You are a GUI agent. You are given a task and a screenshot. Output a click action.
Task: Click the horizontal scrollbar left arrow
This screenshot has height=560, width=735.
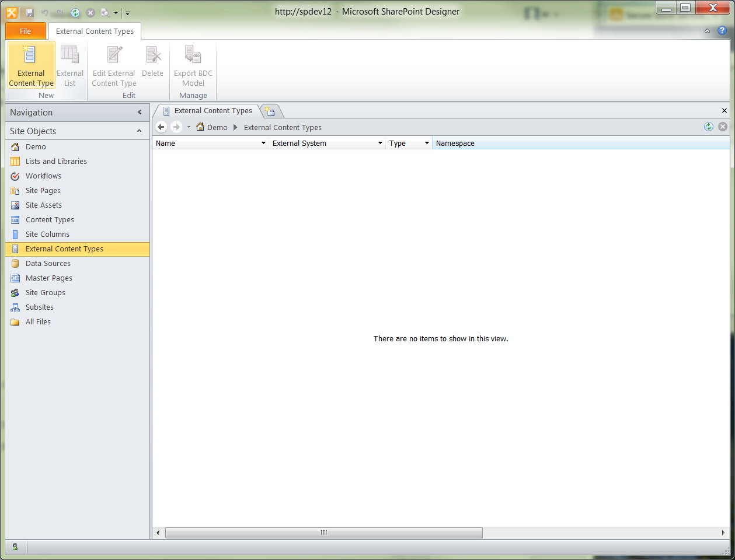(x=158, y=533)
